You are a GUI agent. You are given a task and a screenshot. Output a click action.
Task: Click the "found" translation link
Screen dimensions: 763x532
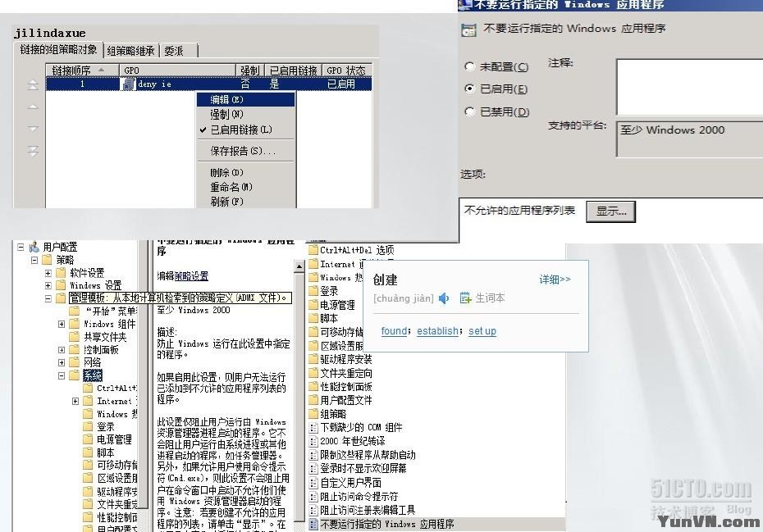394,331
